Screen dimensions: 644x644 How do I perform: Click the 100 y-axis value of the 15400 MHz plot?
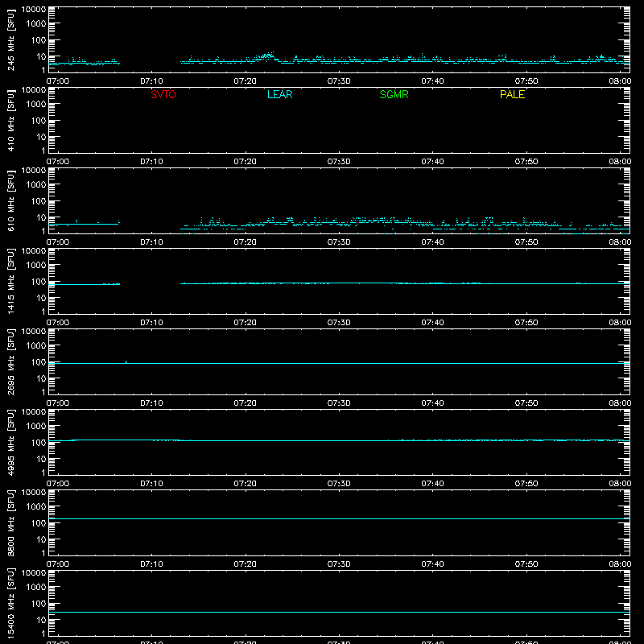(x=39, y=603)
